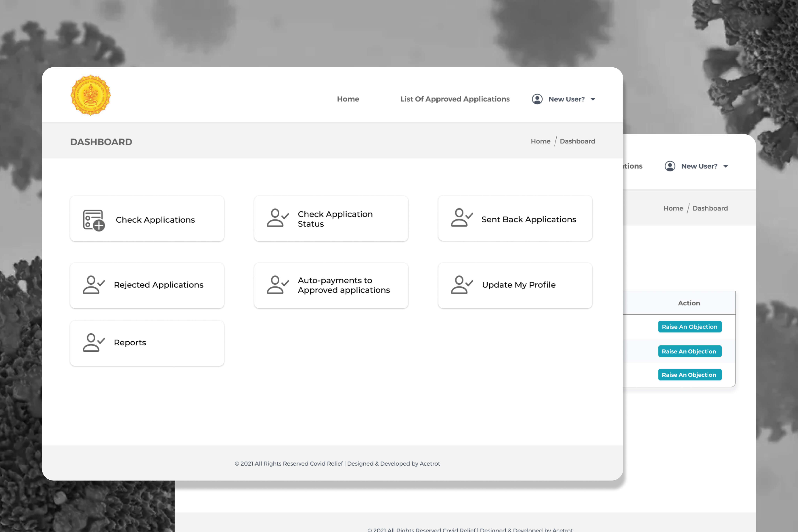798x532 pixels.
Task: Go to Home breadcrumb in front window
Action: click(x=540, y=141)
